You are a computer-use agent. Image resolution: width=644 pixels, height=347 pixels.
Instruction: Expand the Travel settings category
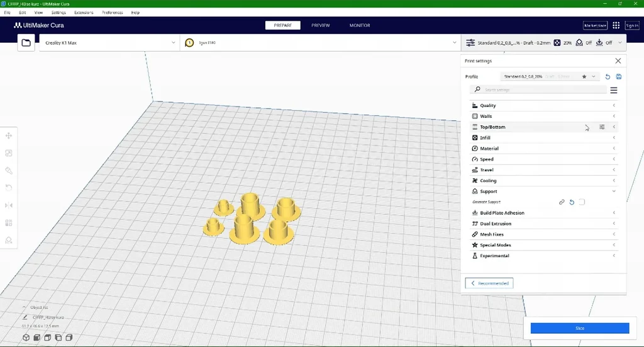tap(543, 170)
